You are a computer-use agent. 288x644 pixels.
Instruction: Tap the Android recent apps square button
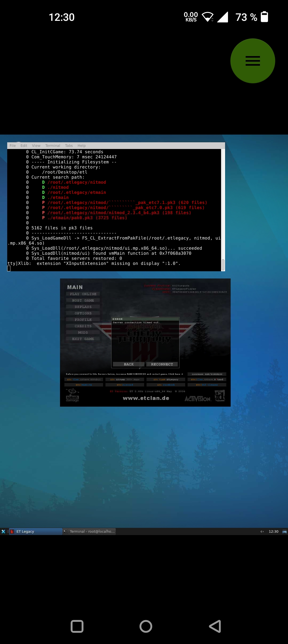click(77, 626)
